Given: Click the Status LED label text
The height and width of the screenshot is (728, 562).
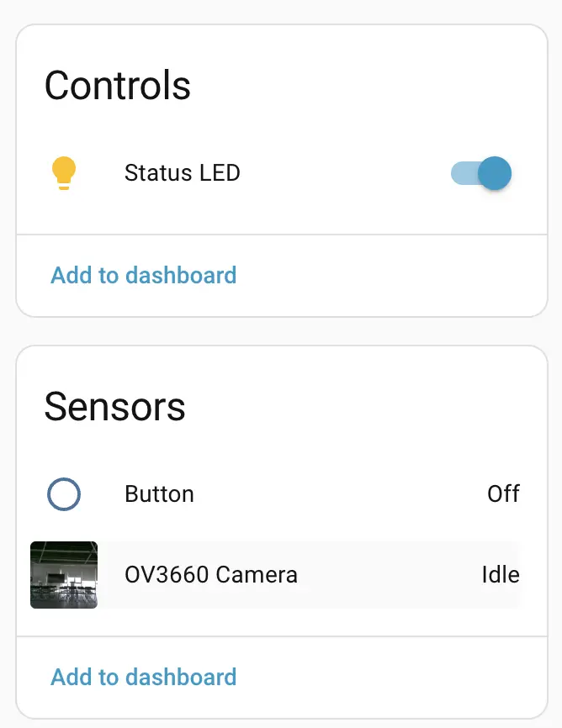Looking at the screenshot, I should 183,173.
